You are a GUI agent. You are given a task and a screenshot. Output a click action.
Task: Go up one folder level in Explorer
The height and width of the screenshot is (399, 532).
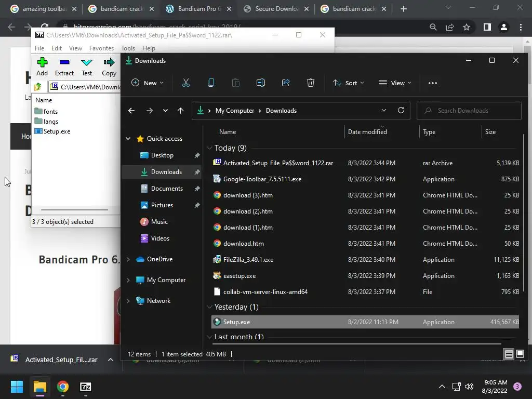(x=180, y=111)
